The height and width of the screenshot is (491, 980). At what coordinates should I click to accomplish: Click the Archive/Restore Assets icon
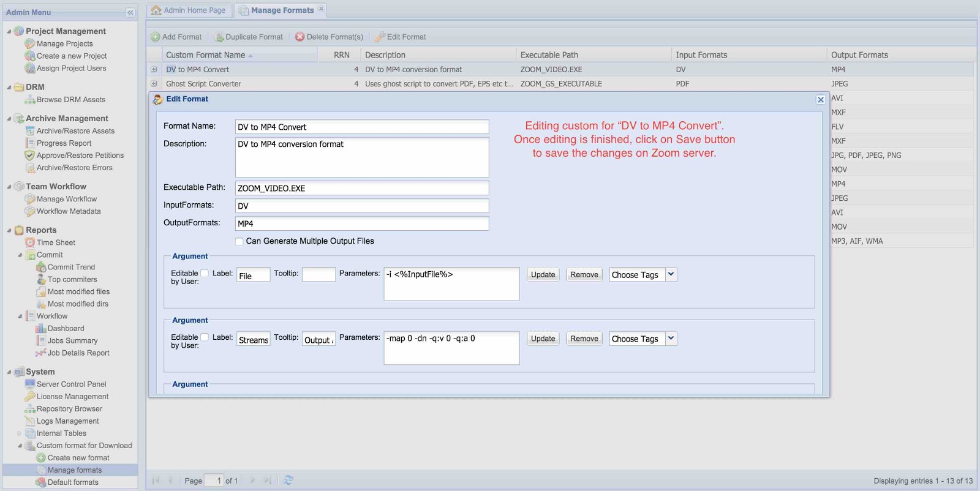pyautogui.click(x=29, y=130)
